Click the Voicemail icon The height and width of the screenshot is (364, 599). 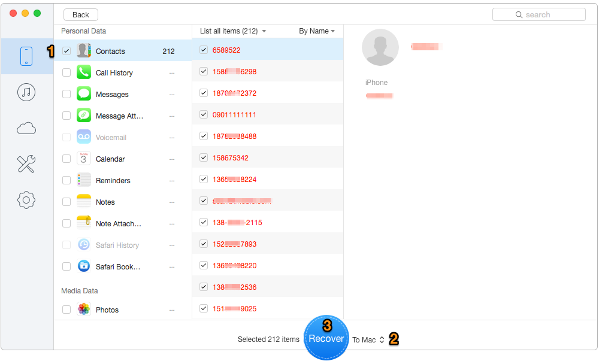84,136
